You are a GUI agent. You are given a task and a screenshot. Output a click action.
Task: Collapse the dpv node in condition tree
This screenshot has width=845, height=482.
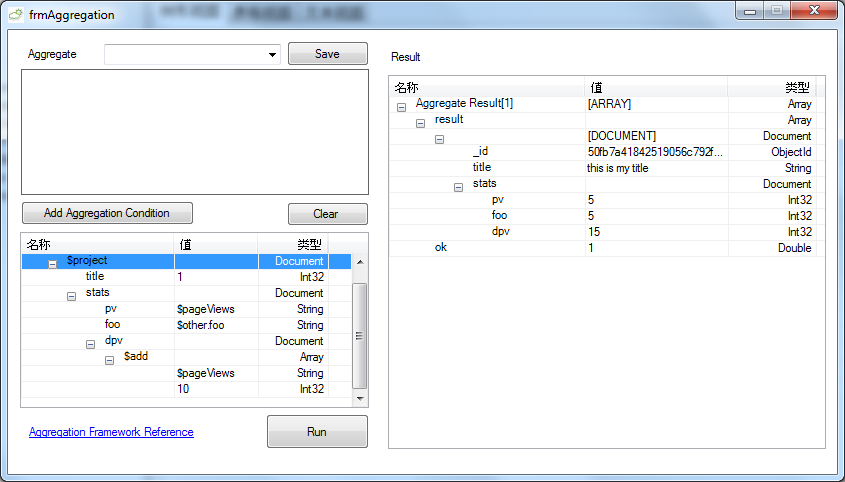click(x=91, y=344)
